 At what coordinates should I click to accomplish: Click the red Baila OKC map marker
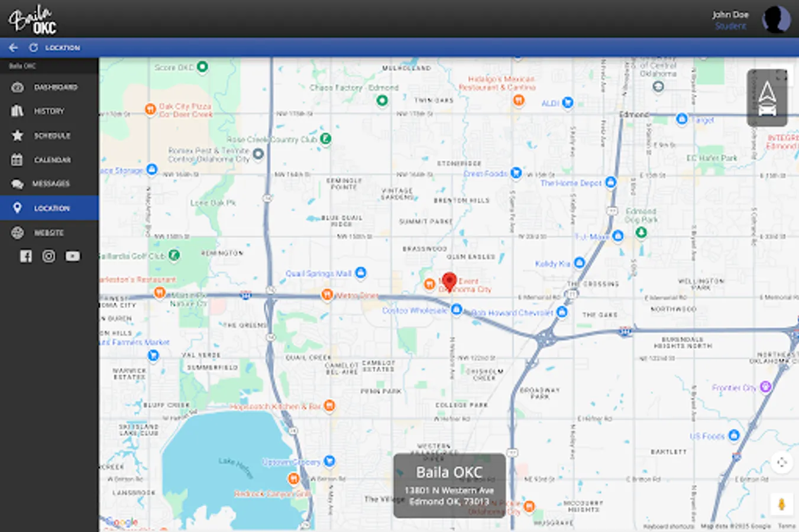tap(449, 281)
